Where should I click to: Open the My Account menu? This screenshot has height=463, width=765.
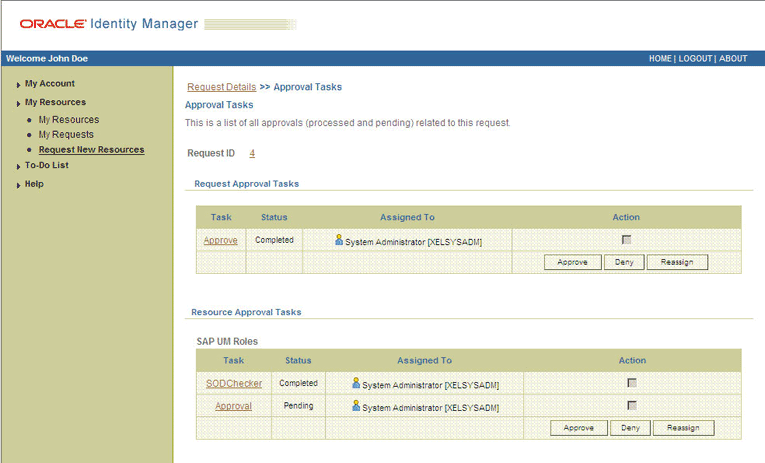click(x=50, y=83)
